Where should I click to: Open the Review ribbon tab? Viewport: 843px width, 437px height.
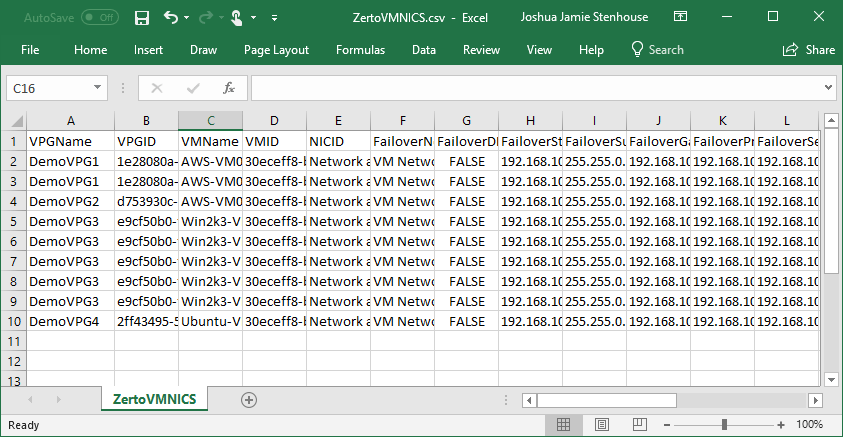(481, 50)
